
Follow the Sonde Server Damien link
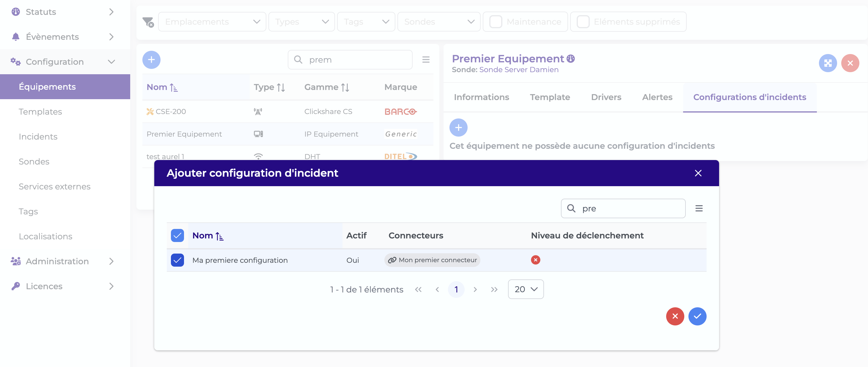[519, 70]
